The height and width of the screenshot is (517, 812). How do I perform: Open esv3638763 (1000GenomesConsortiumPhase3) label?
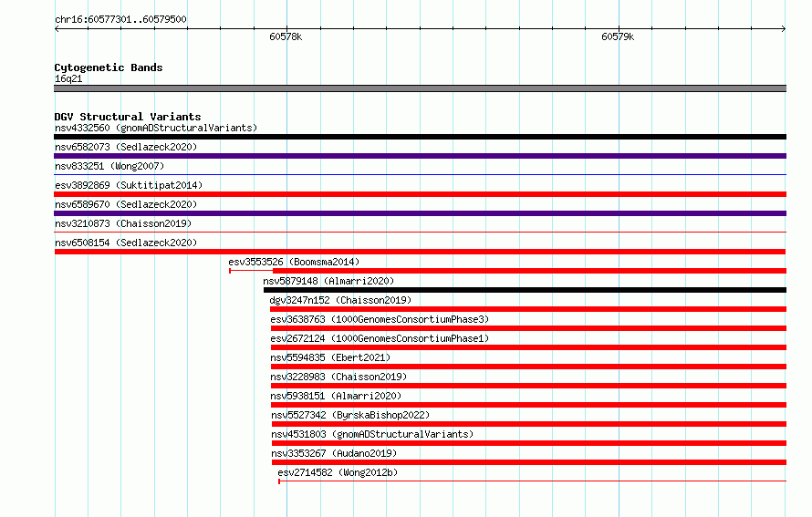tap(380, 319)
